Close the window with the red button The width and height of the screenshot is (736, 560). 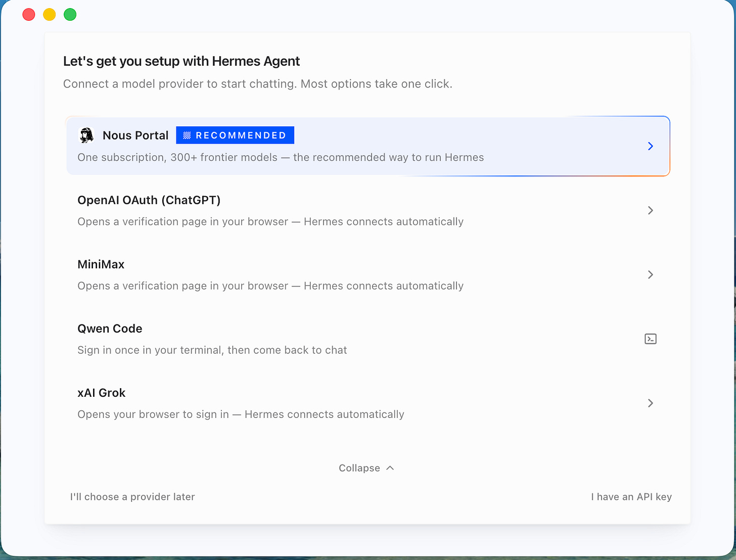point(29,15)
